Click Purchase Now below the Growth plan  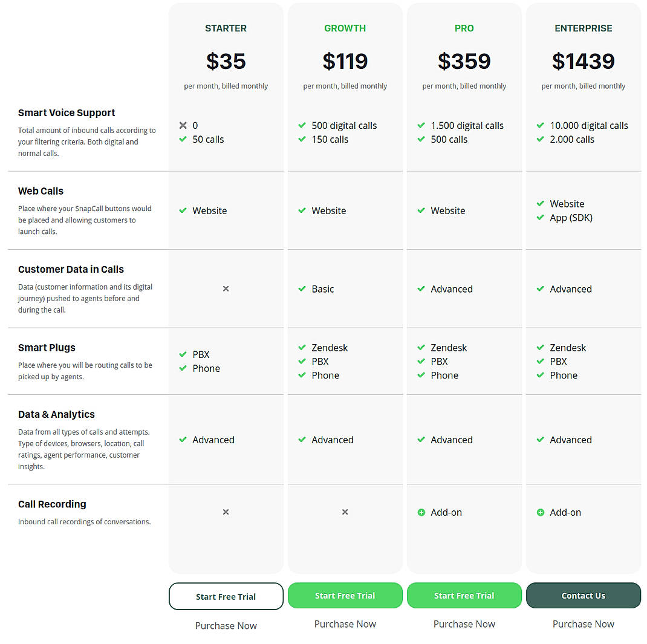(x=345, y=623)
